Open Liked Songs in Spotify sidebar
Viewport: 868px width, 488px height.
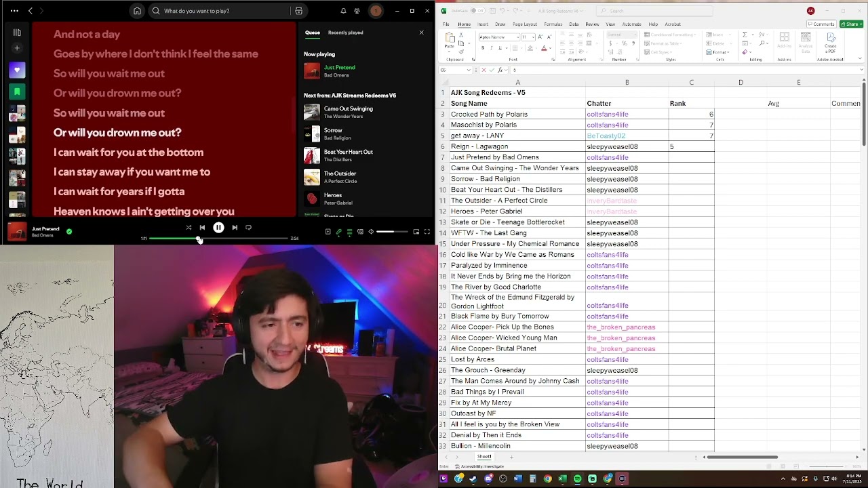pos(17,70)
